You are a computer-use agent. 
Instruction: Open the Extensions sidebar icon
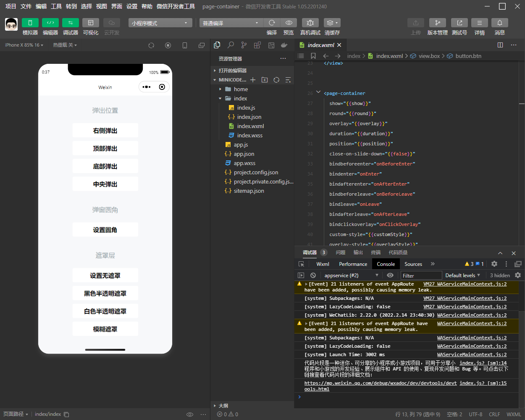click(257, 45)
